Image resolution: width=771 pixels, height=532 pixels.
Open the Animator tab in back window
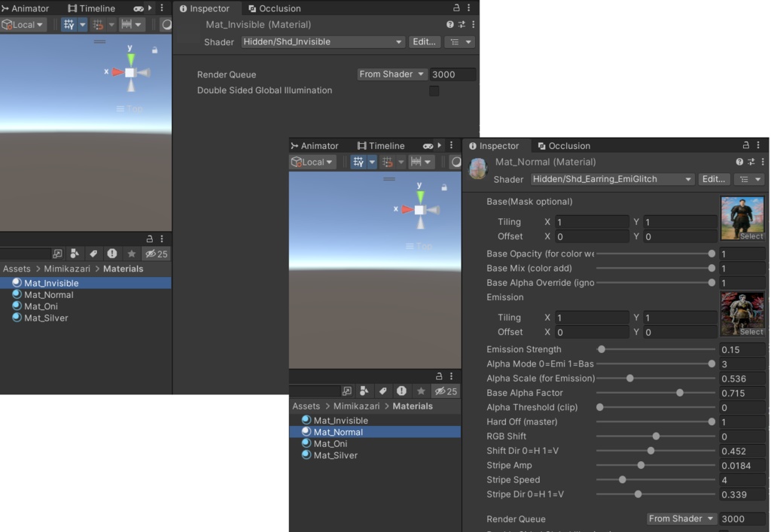coord(26,8)
